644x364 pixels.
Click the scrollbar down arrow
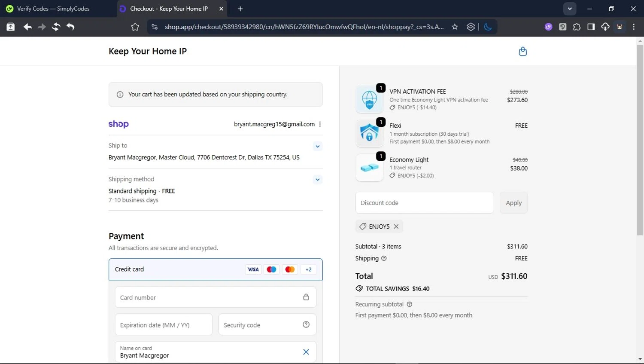pos(640,359)
